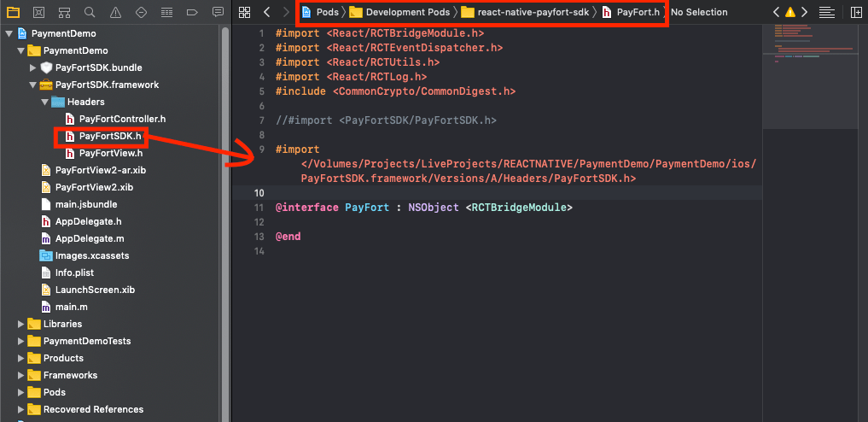Click the Pods breadcrumb project icon

click(x=306, y=12)
